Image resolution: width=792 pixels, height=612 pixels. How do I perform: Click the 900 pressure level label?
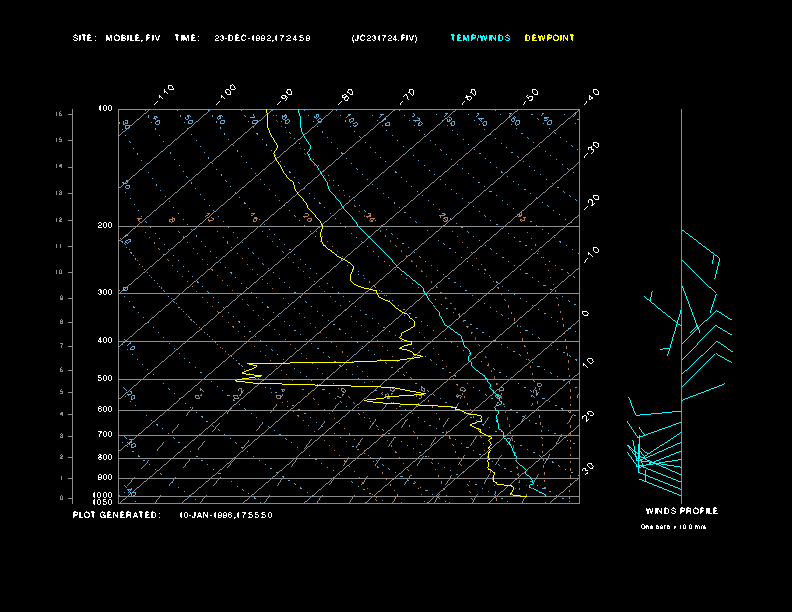105,477
